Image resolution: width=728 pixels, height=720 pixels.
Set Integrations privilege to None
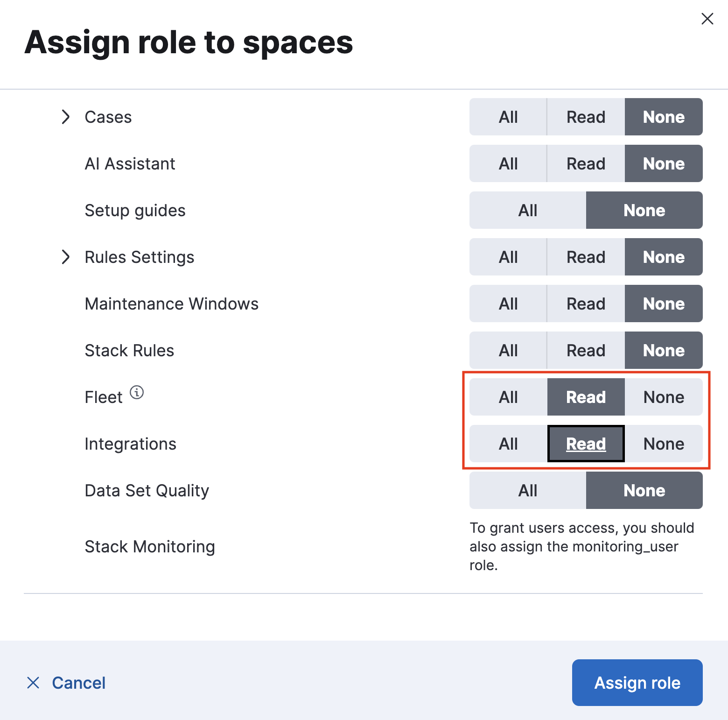point(664,444)
